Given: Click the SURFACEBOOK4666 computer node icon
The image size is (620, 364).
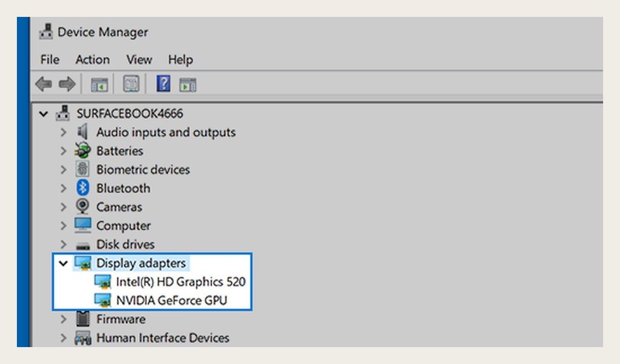Looking at the screenshot, I should 63,113.
